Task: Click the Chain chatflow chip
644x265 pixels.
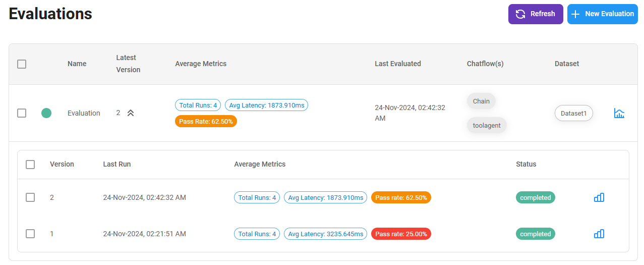Action: [481, 101]
